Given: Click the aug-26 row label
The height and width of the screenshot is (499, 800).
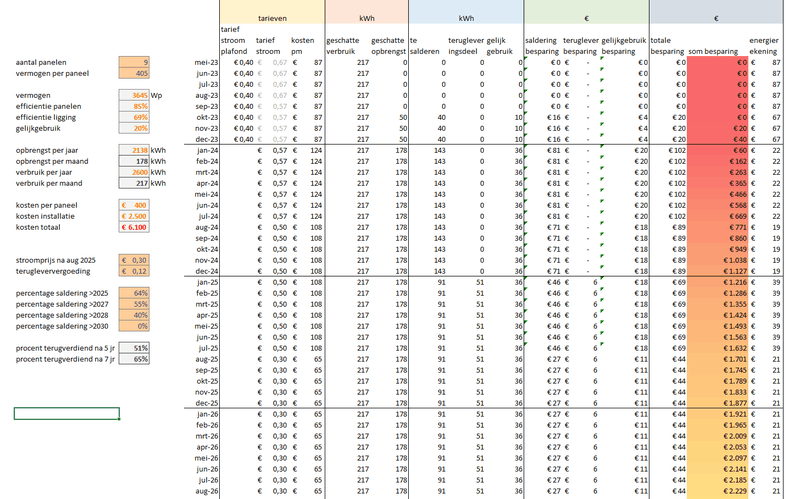Looking at the screenshot, I should pyautogui.click(x=206, y=491).
